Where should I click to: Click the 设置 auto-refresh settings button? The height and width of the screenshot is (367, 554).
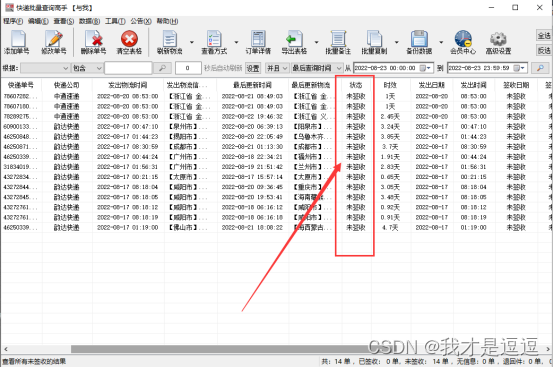click(253, 68)
